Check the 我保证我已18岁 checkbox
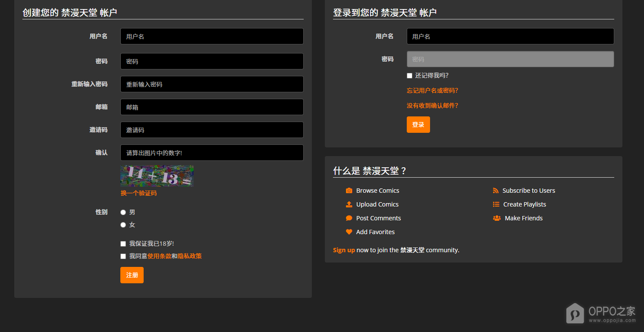 point(123,244)
